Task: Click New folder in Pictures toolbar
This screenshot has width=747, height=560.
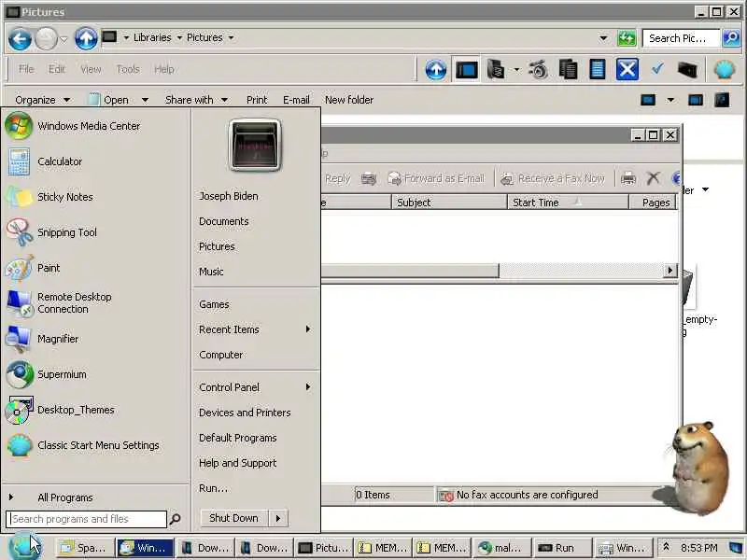Action: 349,100
